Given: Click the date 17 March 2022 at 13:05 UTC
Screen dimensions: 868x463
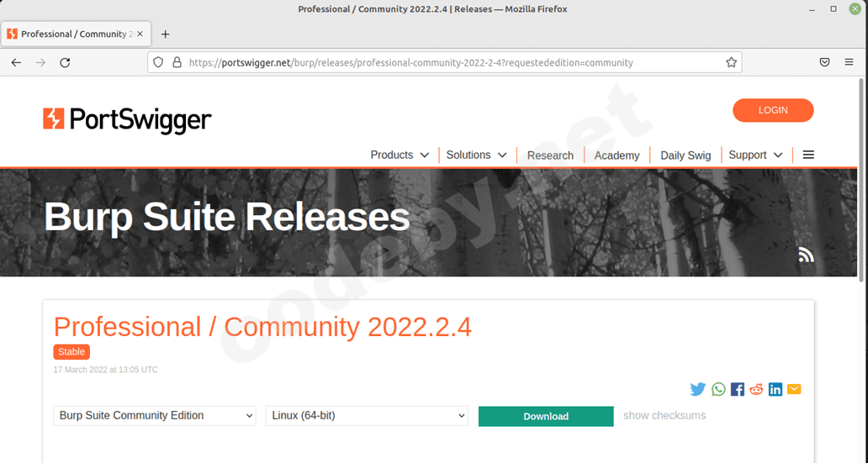Looking at the screenshot, I should click(106, 370).
